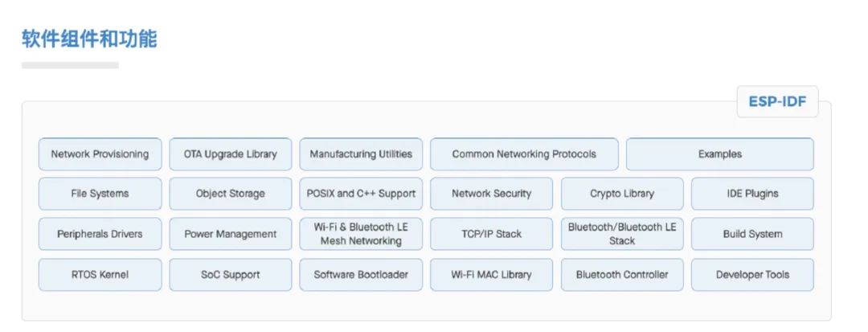868x332 pixels.
Task: Open the Crypto Library component
Action: (622, 194)
